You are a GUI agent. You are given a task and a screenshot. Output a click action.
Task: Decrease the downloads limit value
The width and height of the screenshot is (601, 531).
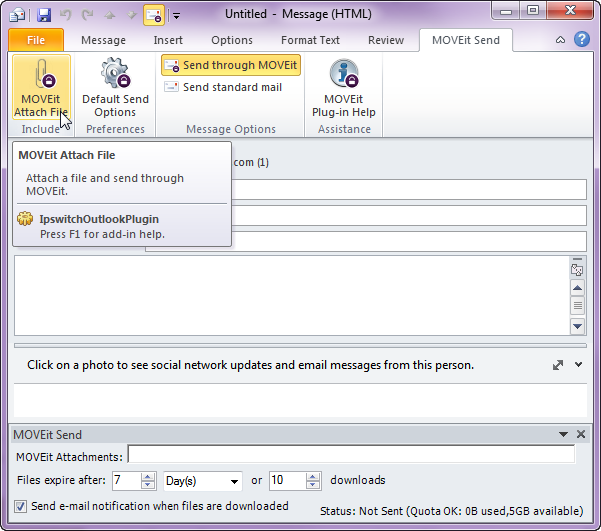coord(313,485)
